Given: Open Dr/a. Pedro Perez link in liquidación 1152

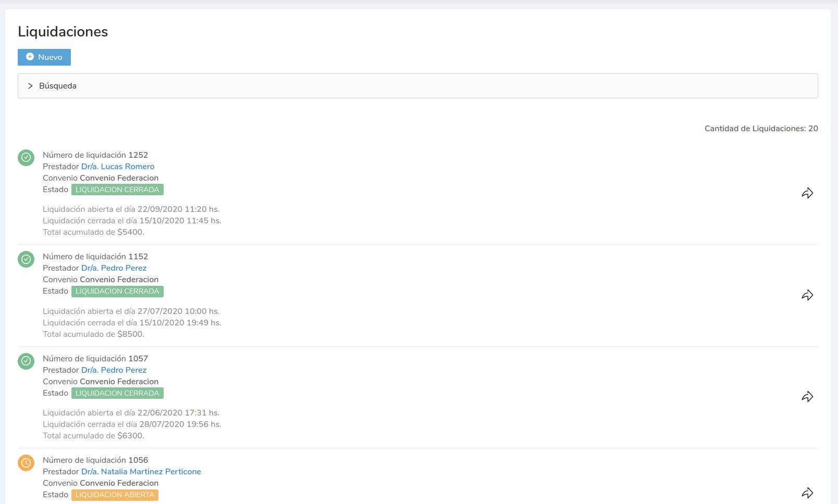Looking at the screenshot, I should point(114,268).
